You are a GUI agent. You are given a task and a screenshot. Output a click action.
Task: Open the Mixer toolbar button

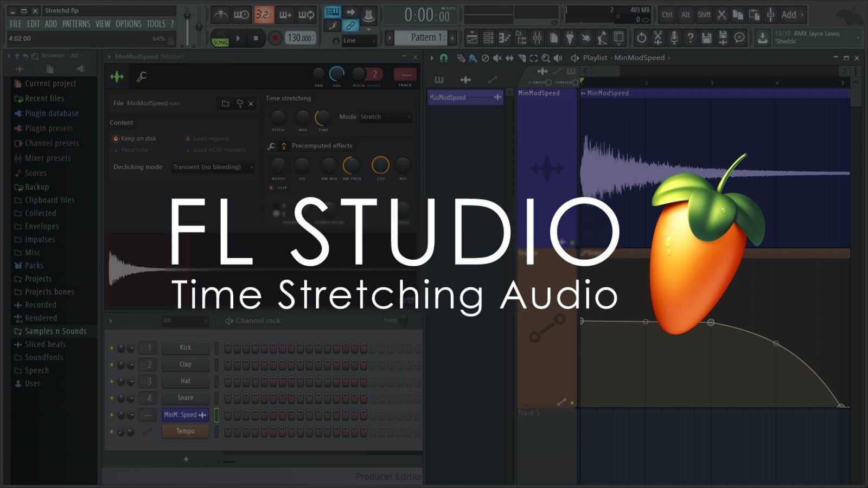pyautogui.click(x=537, y=37)
